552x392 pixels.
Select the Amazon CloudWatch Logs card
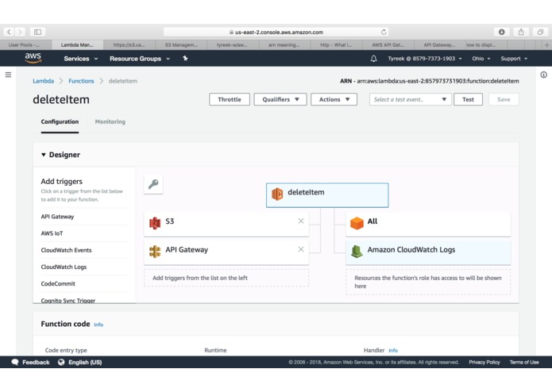click(x=428, y=252)
